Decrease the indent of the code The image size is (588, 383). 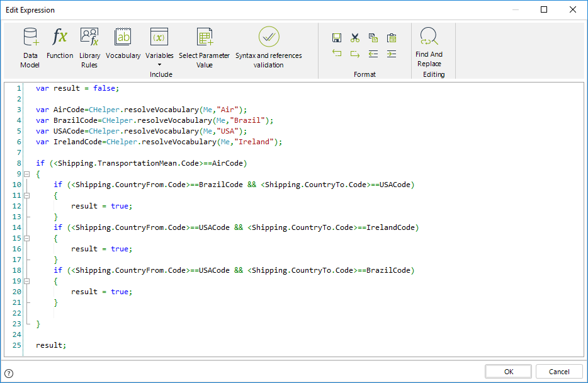[373, 54]
